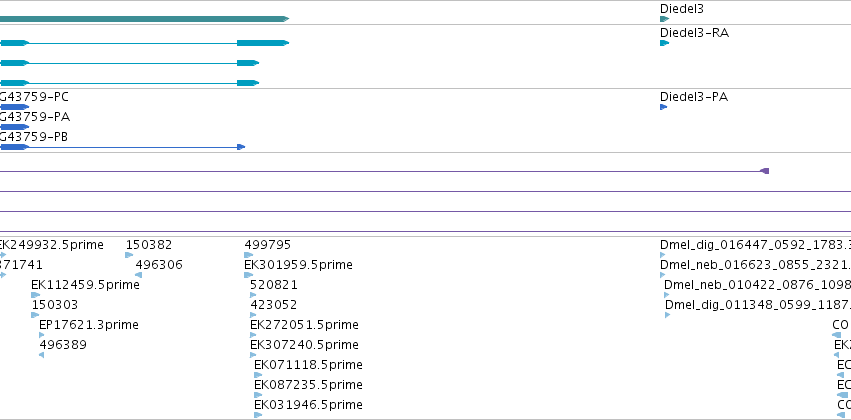Screen dimensions: 851x420
Task: Select the Diedel3-PA protein label
Action: [694, 97]
